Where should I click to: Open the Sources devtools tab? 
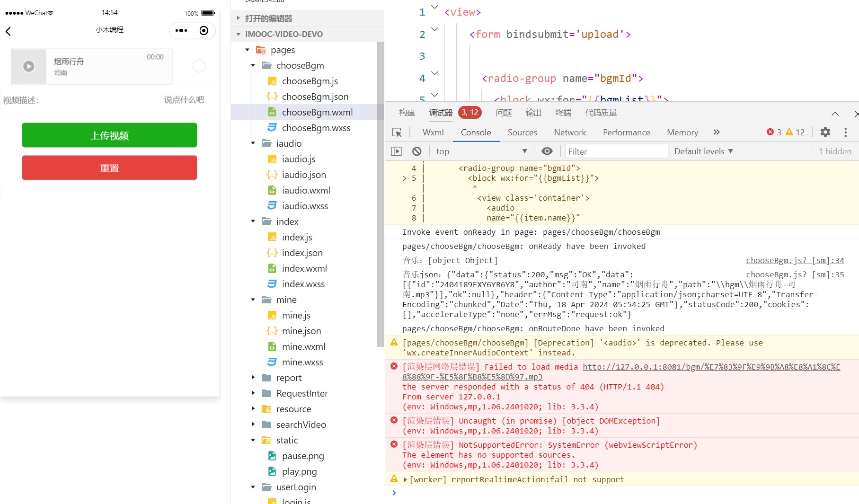522,133
